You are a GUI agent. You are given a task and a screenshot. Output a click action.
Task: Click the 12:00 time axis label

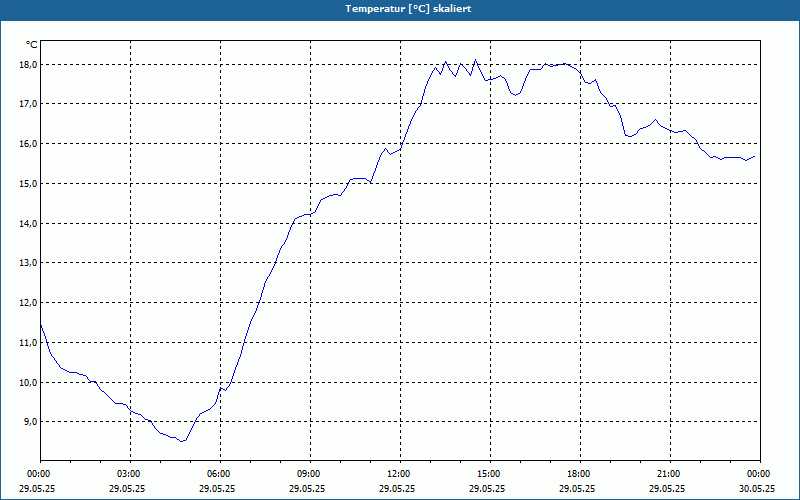(401, 474)
